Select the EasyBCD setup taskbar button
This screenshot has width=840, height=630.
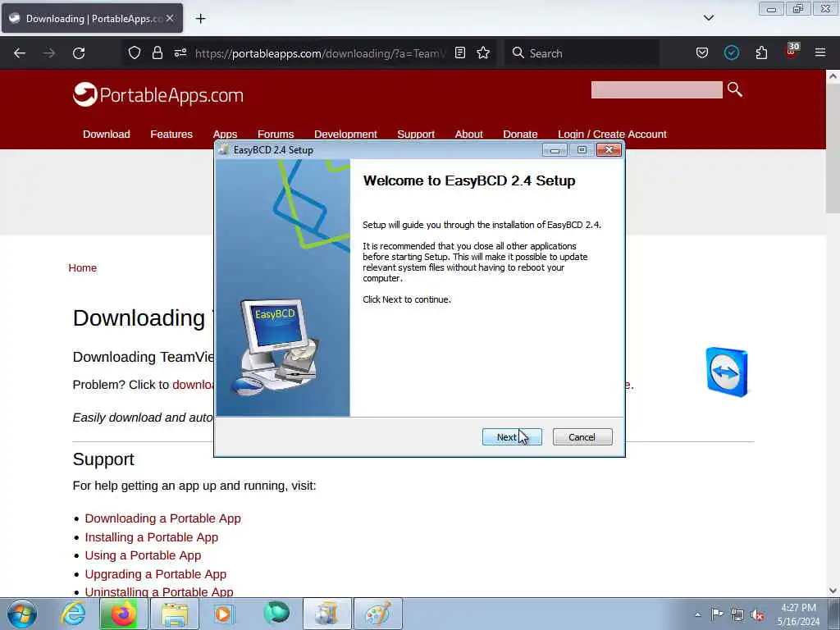coord(327,614)
